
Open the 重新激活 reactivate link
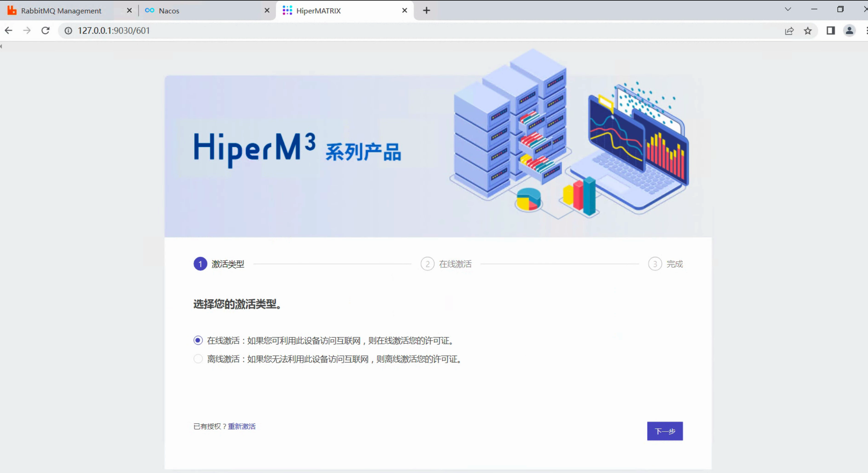pyautogui.click(x=242, y=426)
